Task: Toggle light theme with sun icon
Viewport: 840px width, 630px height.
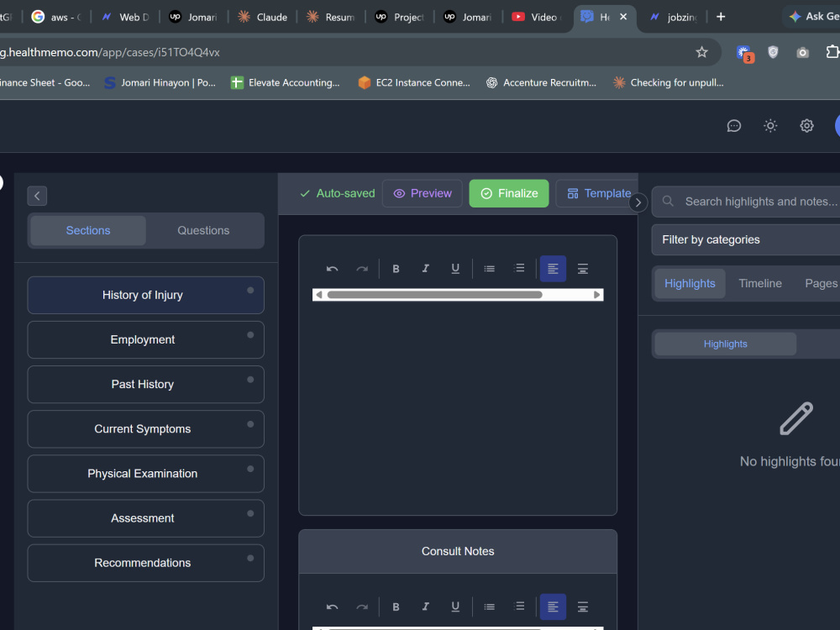Action: (770, 126)
